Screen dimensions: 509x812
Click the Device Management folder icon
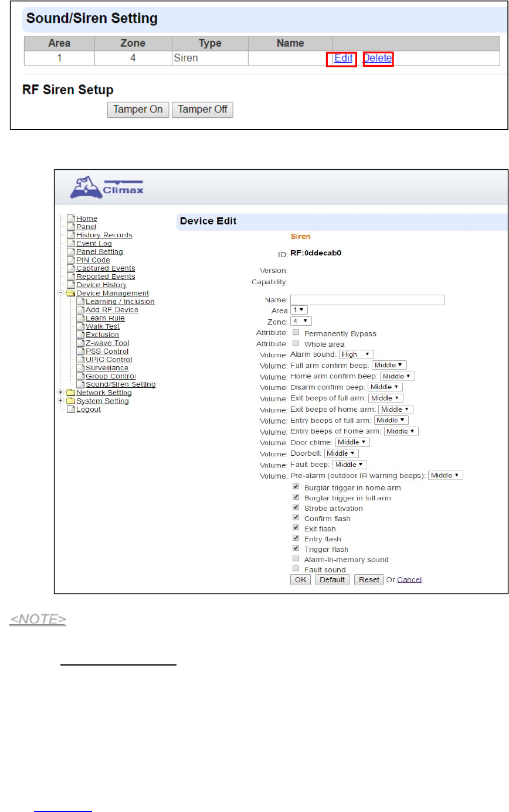tap(70, 293)
